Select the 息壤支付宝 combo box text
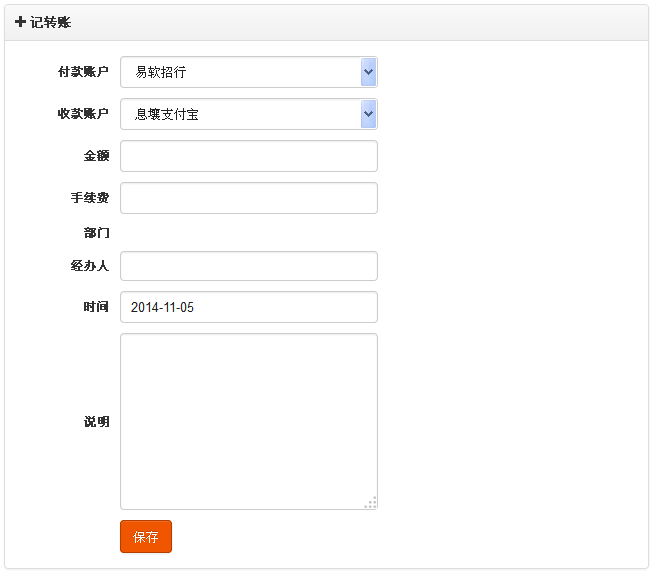The height and width of the screenshot is (572, 654). pyautogui.click(x=166, y=114)
